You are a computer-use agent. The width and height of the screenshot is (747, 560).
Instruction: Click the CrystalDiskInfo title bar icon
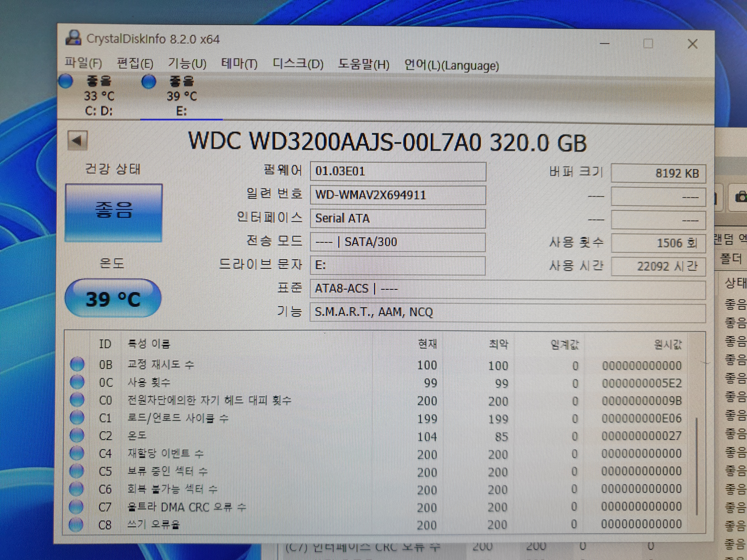[x=73, y=38]
